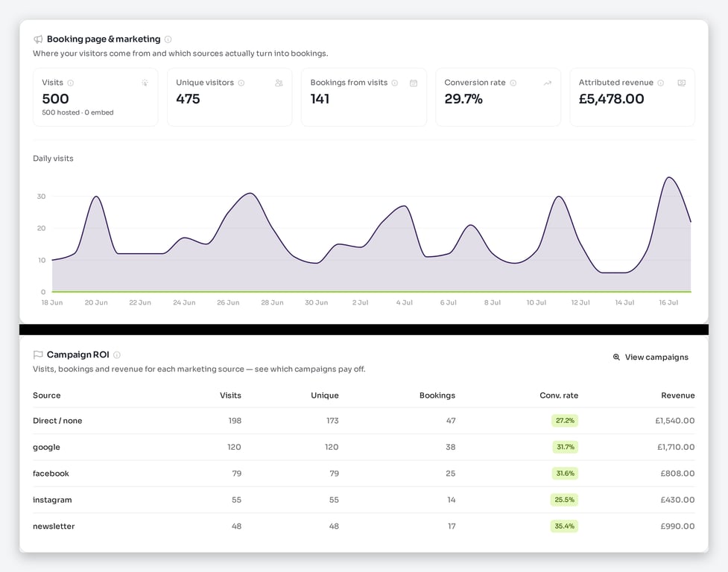This screenshot has width=728, height=572.
Task: Click the 500 hosted · 0 embed text
Action: pos(77,112)
